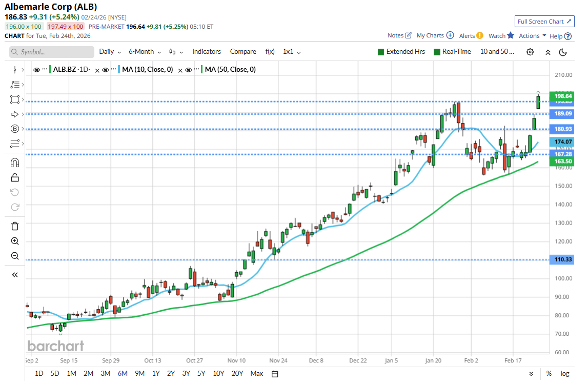
Task: Open the Actions dropdown menu
Action: (x=532, y=36)
